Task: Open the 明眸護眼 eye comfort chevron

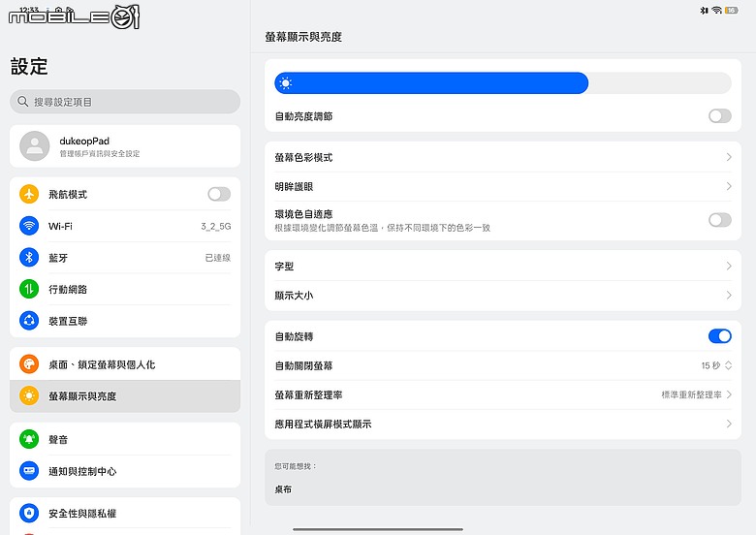Action: coord(729,186)
